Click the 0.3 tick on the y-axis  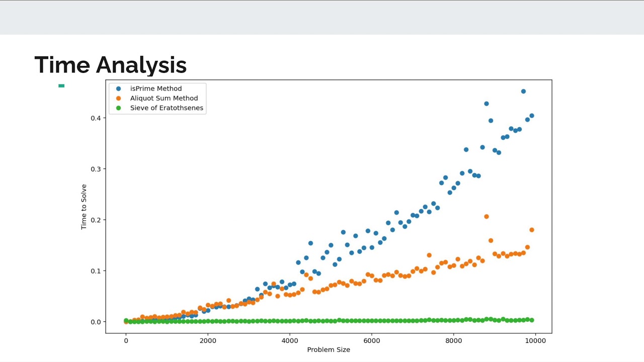[x=96, y=169]
